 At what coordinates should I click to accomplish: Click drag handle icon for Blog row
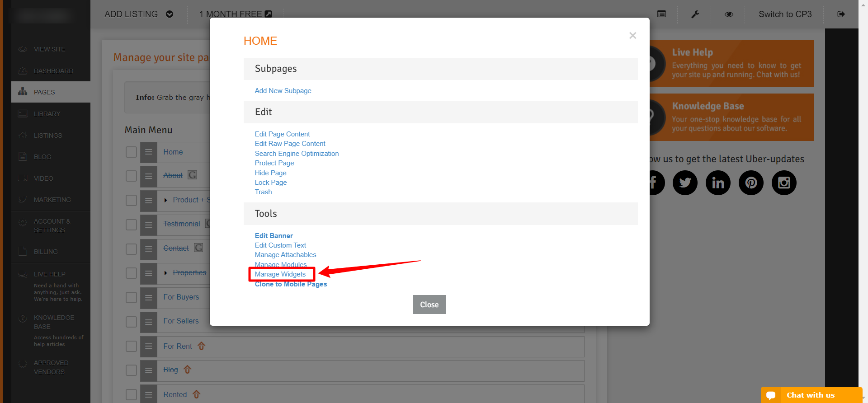(x=148, y=370)
